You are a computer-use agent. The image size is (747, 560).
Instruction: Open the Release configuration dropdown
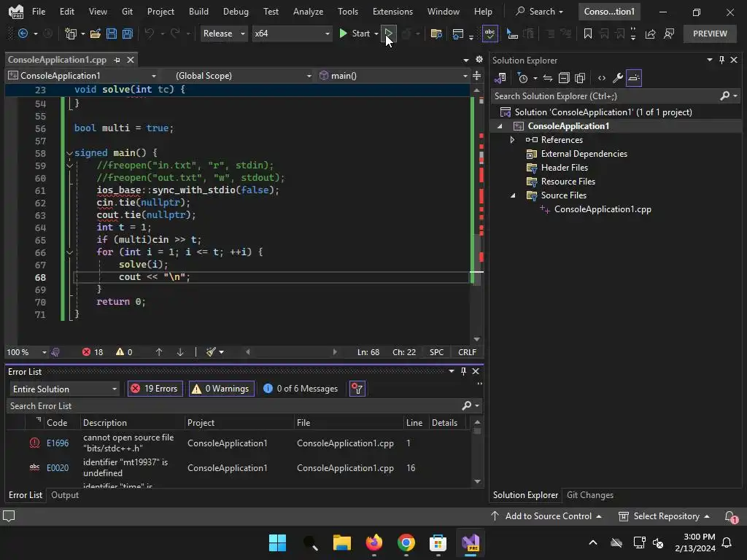pos(224,34)
